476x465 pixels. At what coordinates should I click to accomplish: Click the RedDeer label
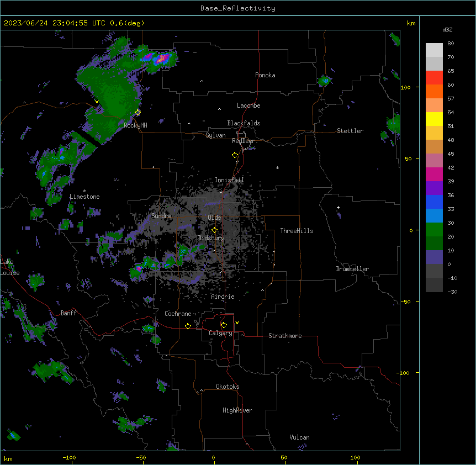point(243,141)
